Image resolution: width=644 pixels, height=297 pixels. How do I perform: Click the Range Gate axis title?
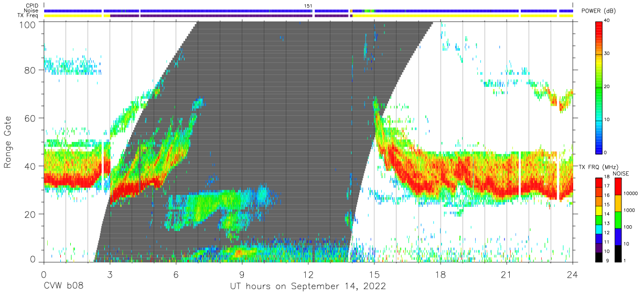coord(8,142)
